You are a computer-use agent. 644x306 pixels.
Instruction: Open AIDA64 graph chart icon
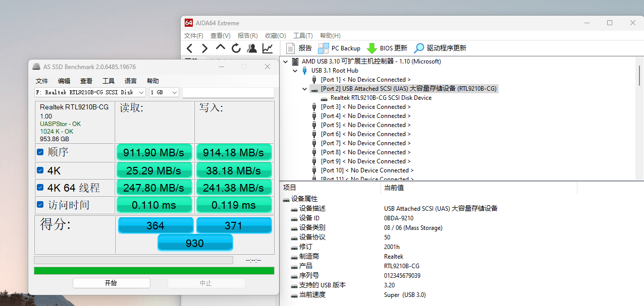point(267,48)
